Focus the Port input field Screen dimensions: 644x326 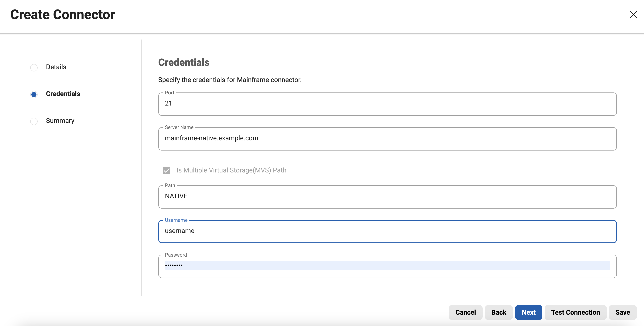coord(387,104)
